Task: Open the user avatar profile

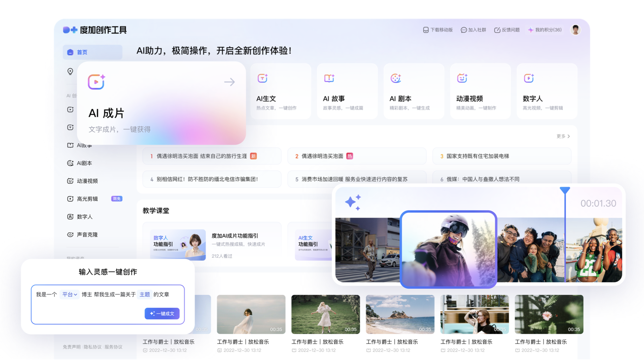Action: coord(576,30)
